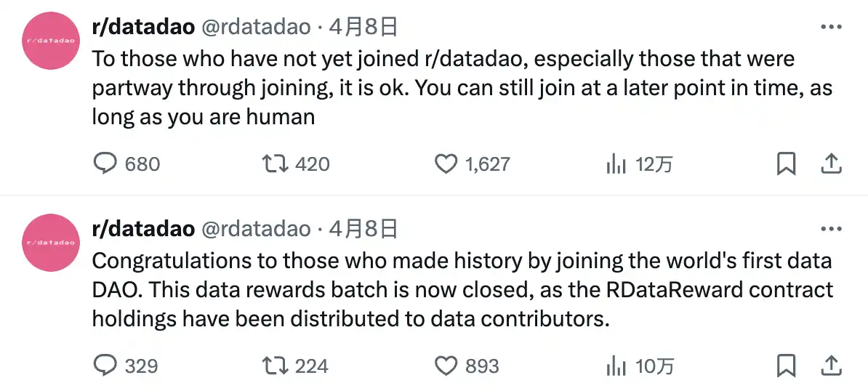Click the @rdatadao handle in second tweet
This screenshot has width=868, height=391.
255,230
